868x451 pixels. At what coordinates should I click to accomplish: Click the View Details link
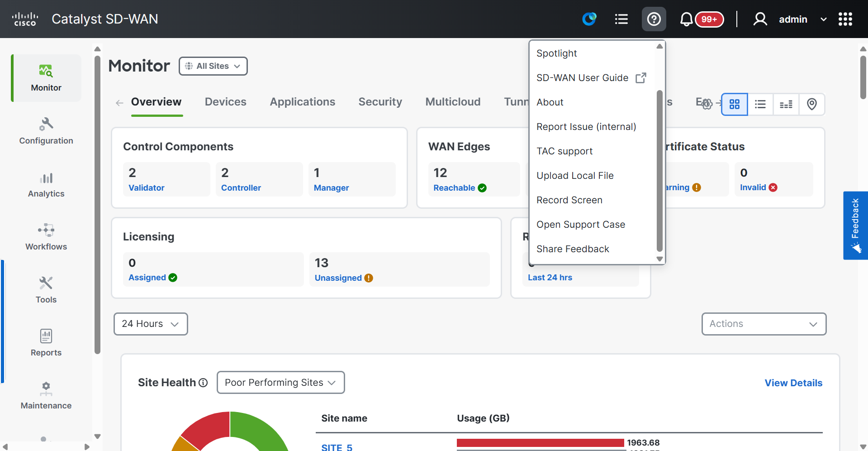[x=793, y=383]
